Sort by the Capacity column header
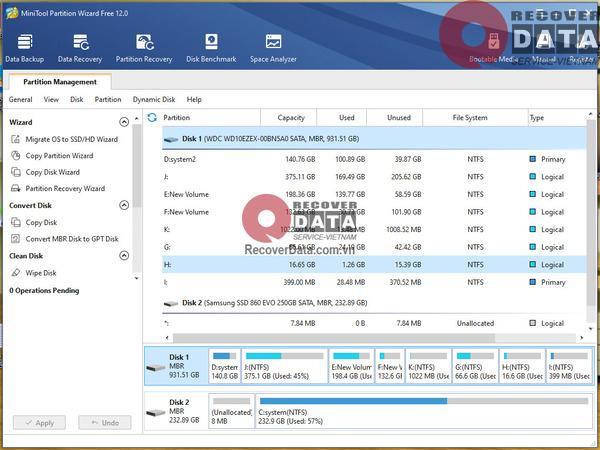The width and height of the screenshot is (600, 450). pos(289,117)
